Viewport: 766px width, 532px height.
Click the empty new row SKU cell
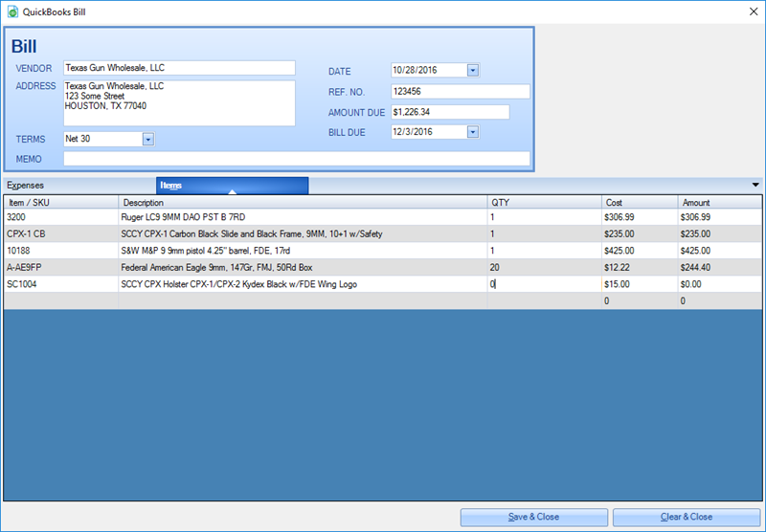[x=61, y=301]
